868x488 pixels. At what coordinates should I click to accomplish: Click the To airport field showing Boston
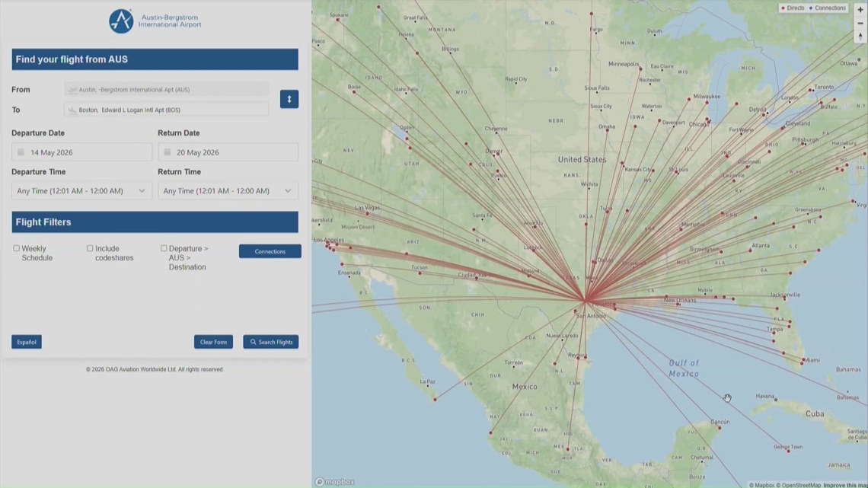point(167,110)
